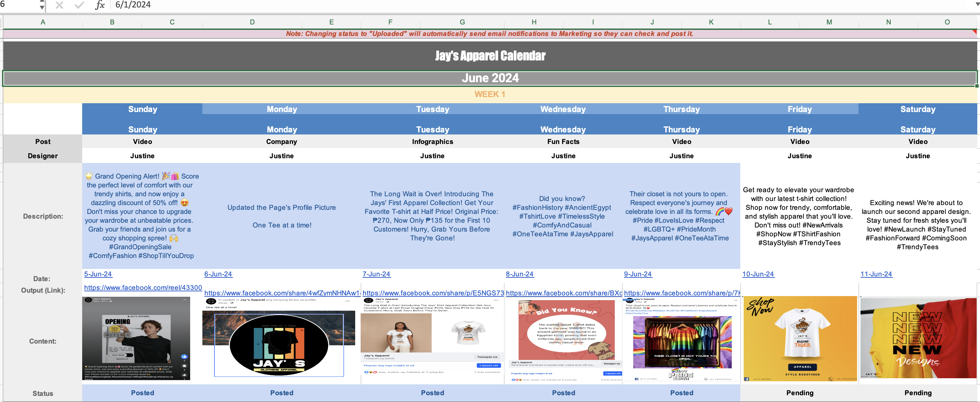Open the 5-Jun-24 date link

98,274
